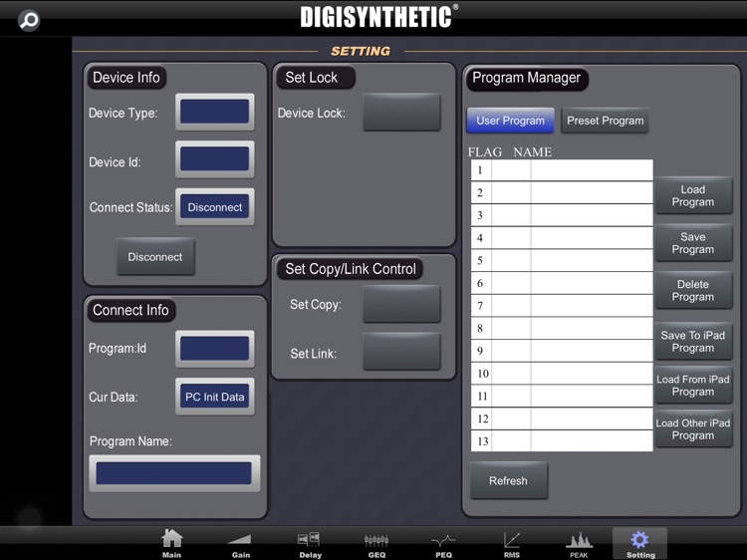
Task: Select program row 5
Action: [x=562, y=261]
